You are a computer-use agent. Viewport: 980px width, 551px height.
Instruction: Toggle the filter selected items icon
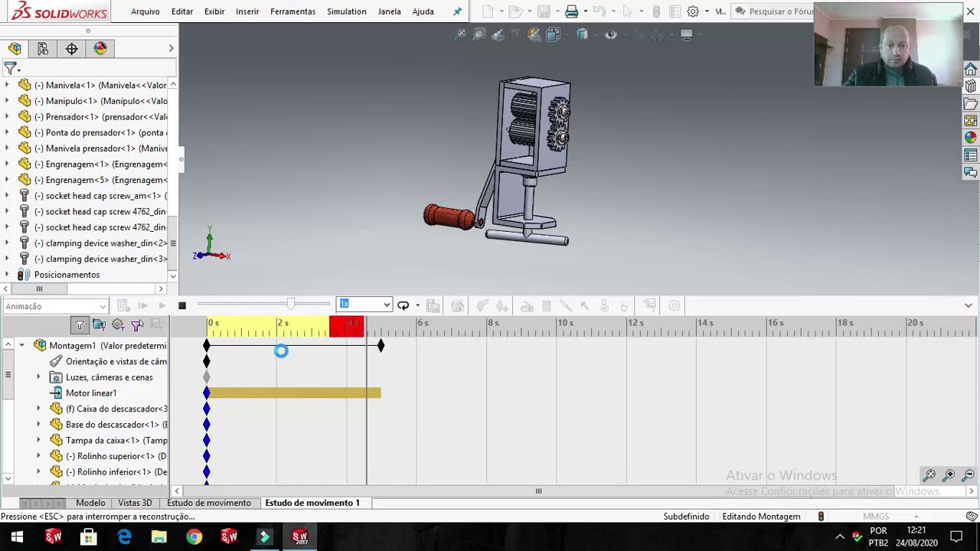(x=137, y=325)
